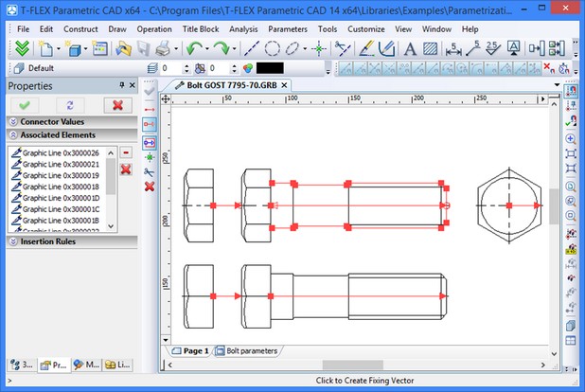
Task: Confirm with green checkmark in Properties
Action: (25, 105)
